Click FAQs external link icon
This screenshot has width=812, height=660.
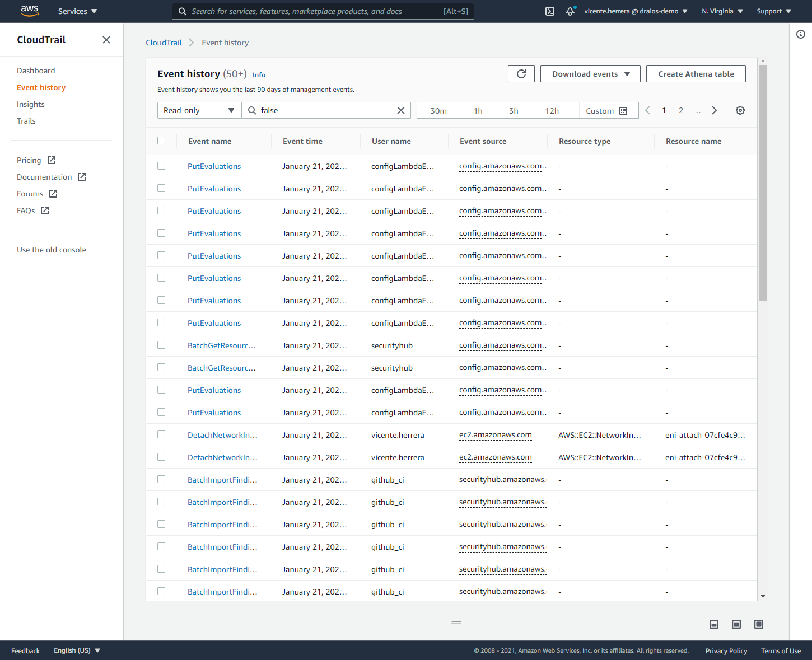pos(45,210)
